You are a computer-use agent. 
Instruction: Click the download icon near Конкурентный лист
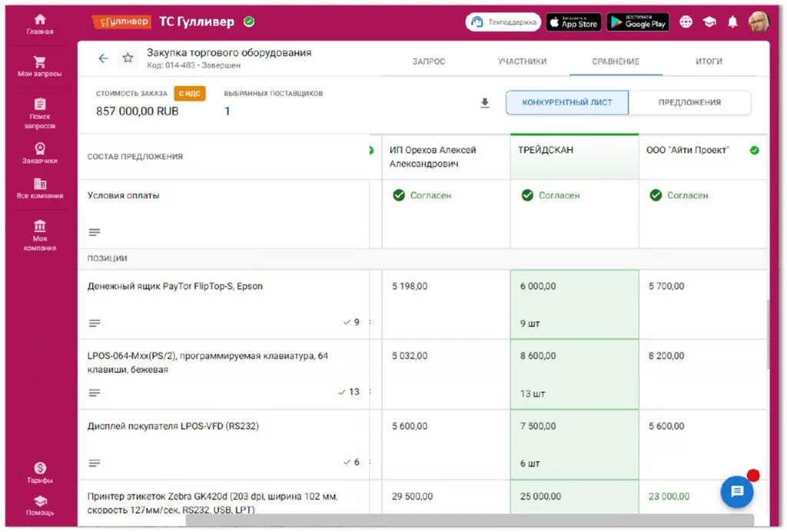coord(484,103)
